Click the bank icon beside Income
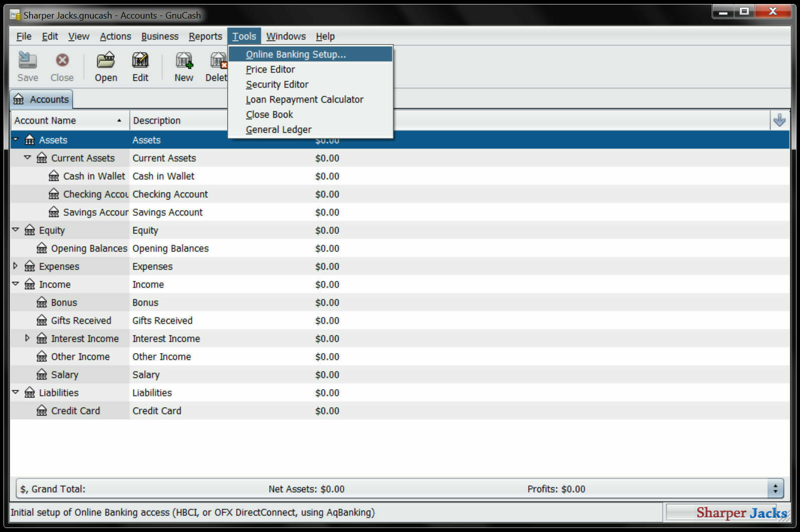800x532 pixels. click(x=30, y=284)
